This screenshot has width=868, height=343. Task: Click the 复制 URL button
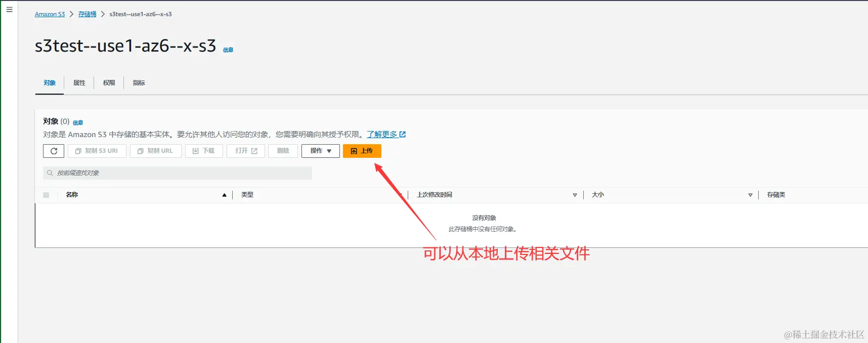(156, 151)
